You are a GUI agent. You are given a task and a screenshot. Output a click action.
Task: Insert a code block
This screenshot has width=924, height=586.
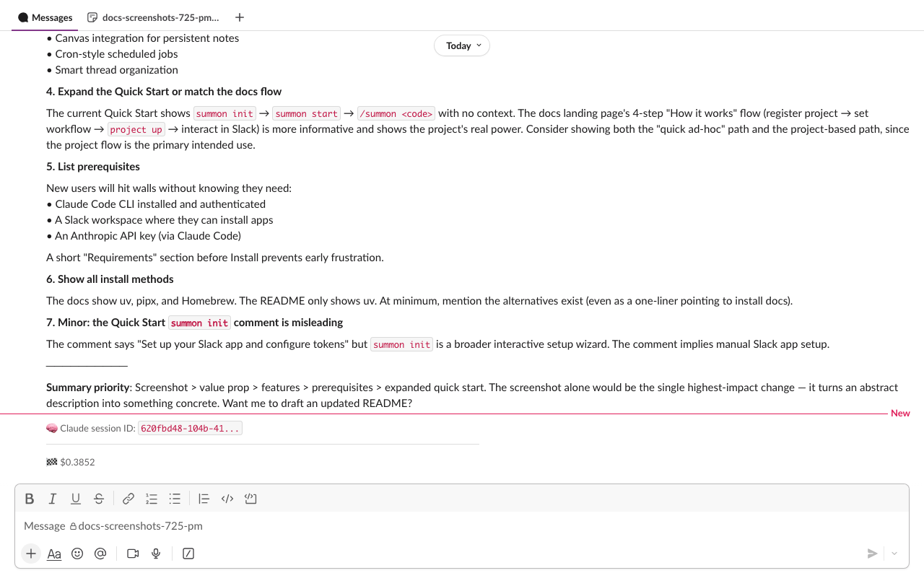tap(250, 498)
